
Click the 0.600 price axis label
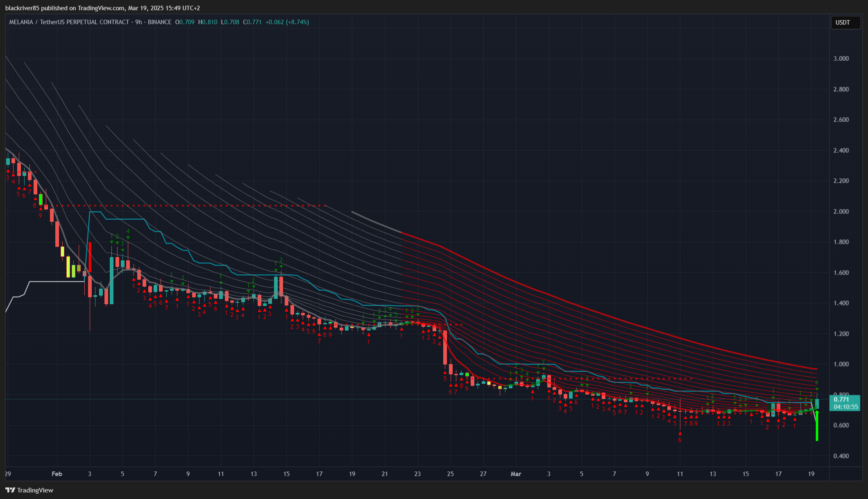point(841,425)
